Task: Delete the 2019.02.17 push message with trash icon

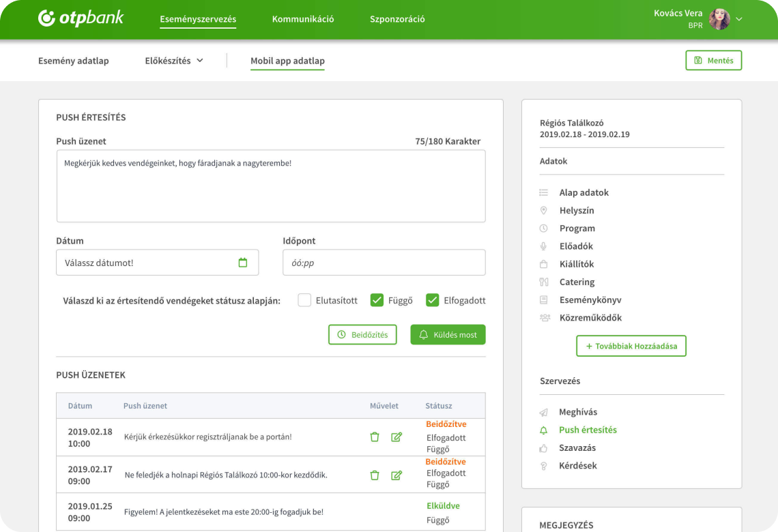Action: 375,475
